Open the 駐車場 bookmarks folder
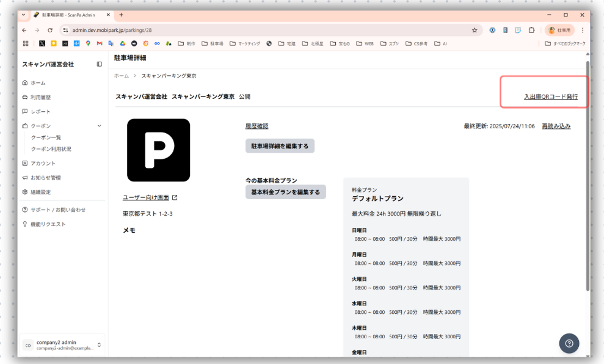 (x=213, y=43)
